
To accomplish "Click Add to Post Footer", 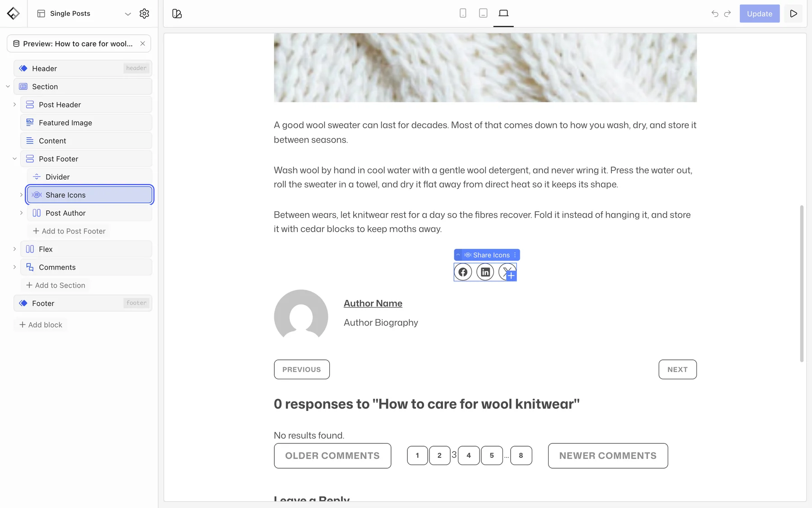I will pyautogui.click(x=69, y=231).
